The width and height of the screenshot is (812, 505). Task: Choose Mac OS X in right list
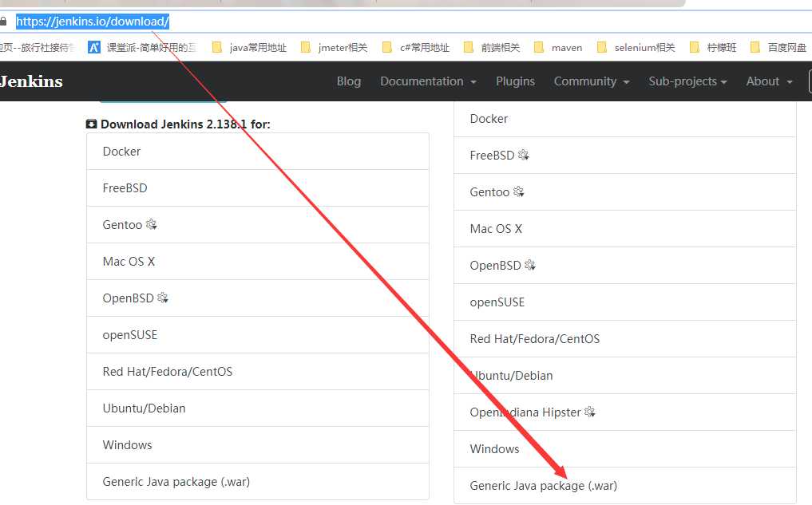[x=625, y=229]
